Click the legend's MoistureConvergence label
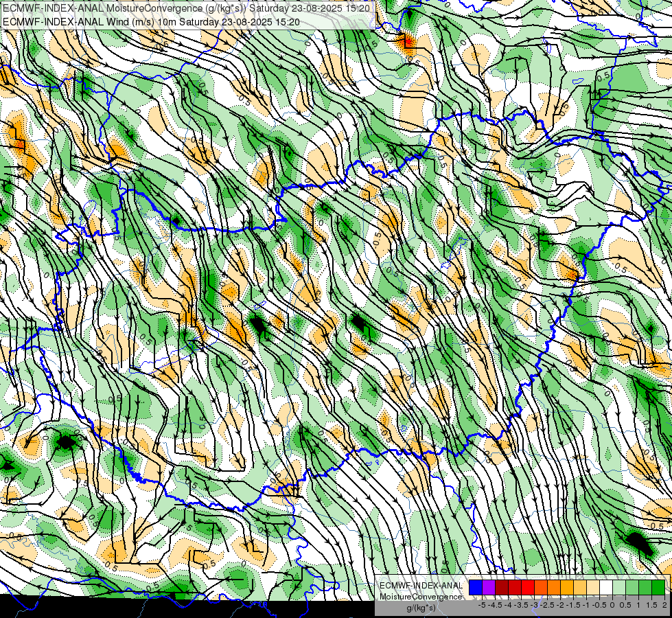 (x=421, y=597)
